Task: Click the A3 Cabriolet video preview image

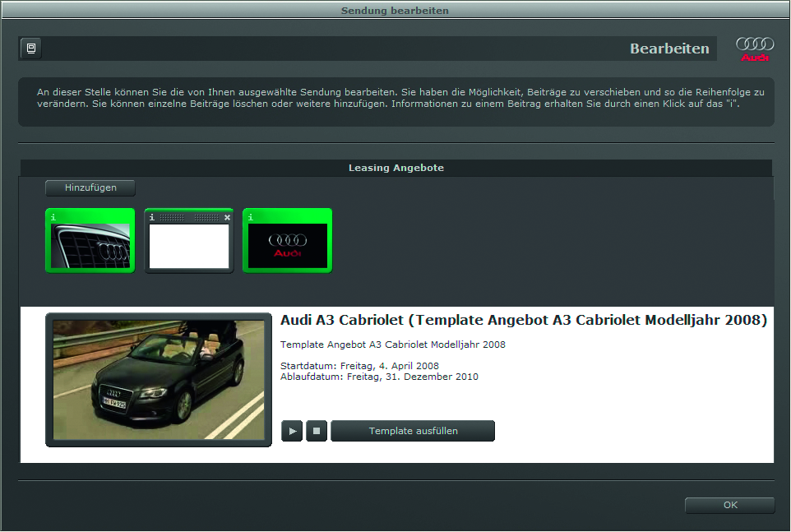Action: pos(159,380)
